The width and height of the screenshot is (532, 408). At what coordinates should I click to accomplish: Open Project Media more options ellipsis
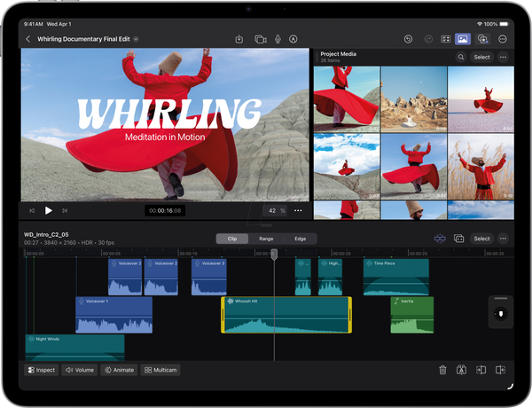[503, 57]
